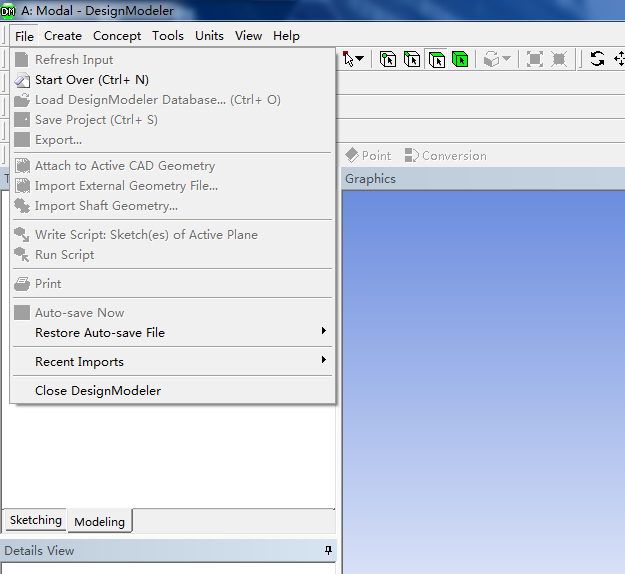Open the Concept menu
Image resolution: width=625 pixels, height=574 pixels.
[x=117, y=36]
